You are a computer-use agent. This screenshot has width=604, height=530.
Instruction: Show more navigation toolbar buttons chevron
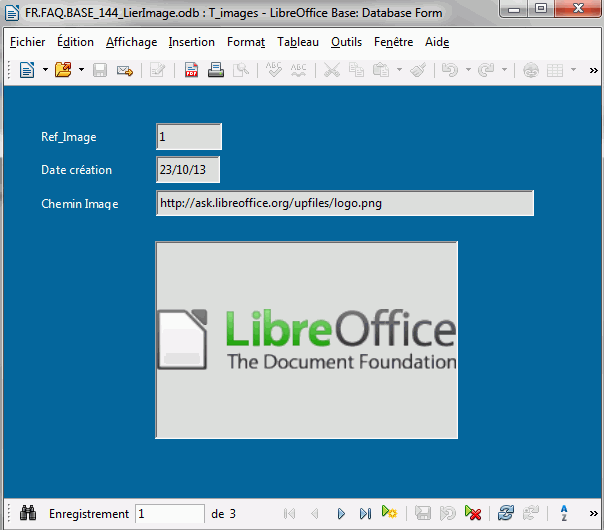tap(594, 513)
